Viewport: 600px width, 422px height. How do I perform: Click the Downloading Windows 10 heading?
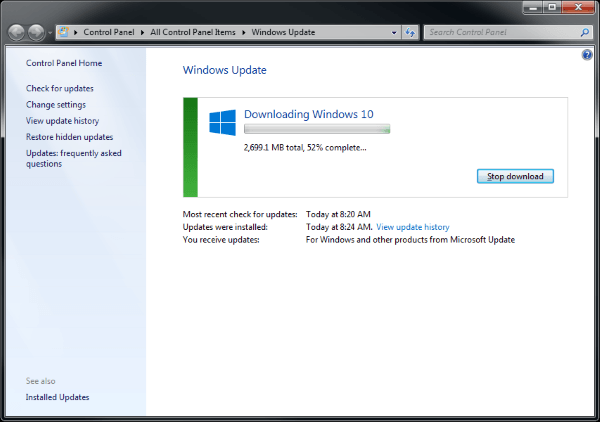tap(308, 114)
